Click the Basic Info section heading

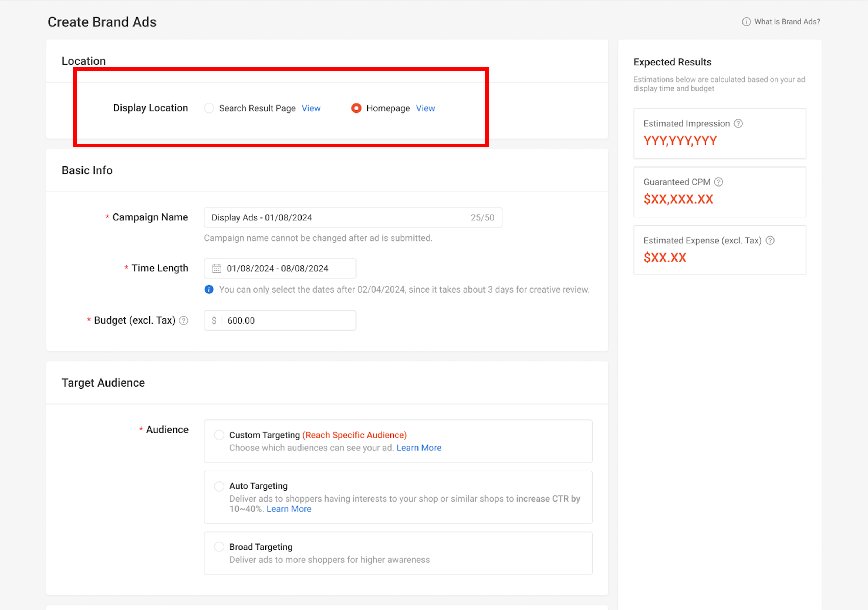click(87, 170)
